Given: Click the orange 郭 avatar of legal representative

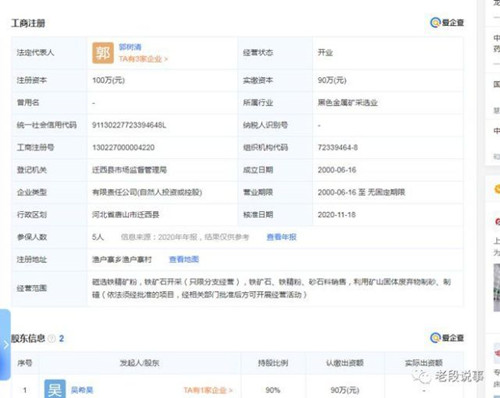Looking at the screenshot, I should tap(103, 53).
